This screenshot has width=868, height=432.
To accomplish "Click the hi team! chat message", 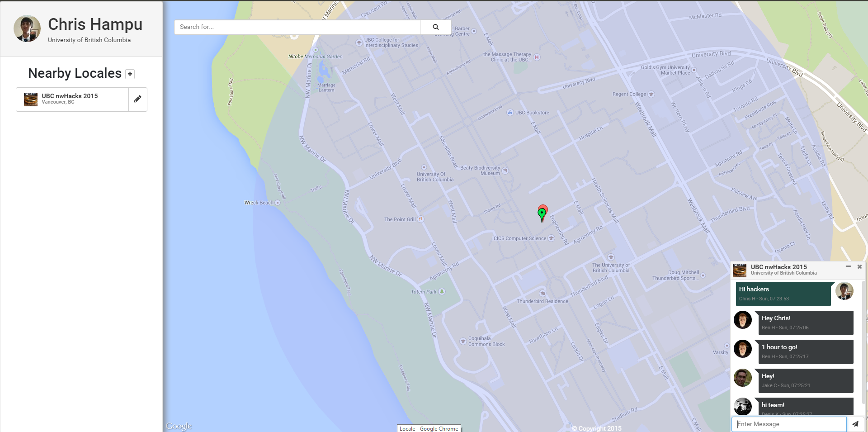I will (806, 406).
